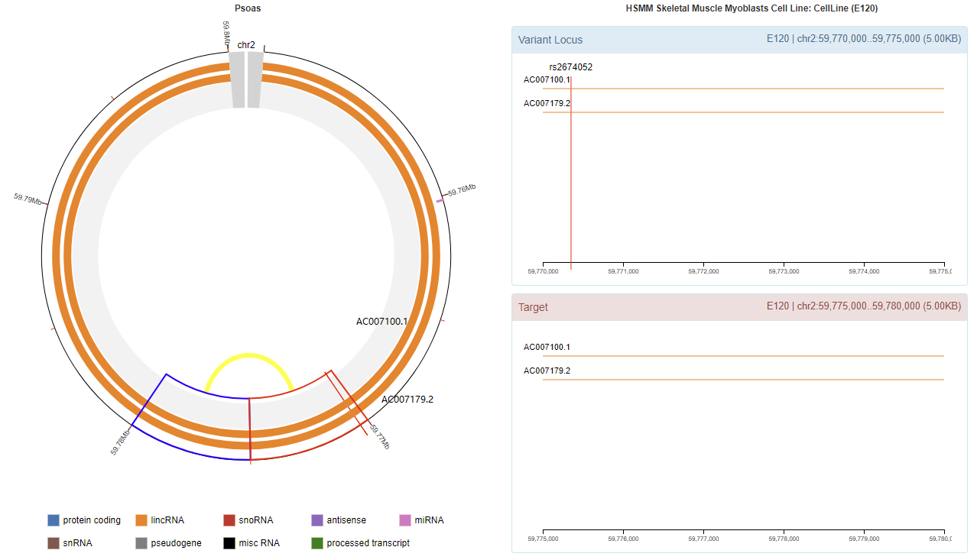Viewport: 977px width, 560px height.
Task: Click the 59,773,000 axis tick in Variant Locus
Action: (784, 271)
